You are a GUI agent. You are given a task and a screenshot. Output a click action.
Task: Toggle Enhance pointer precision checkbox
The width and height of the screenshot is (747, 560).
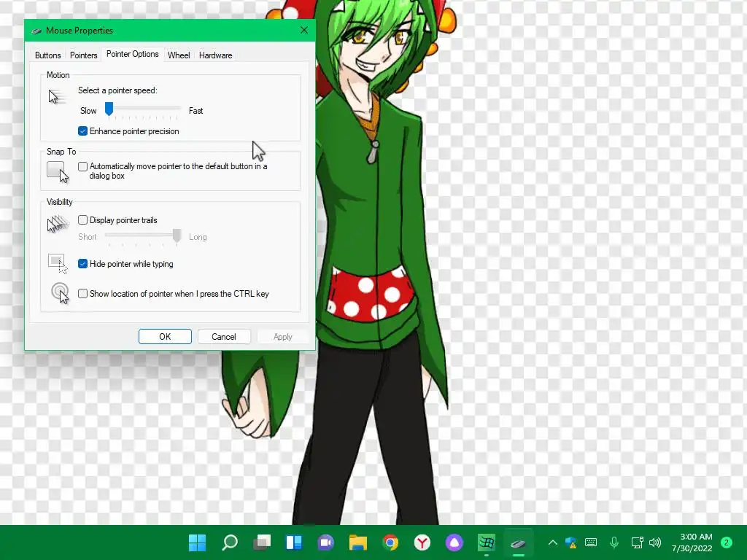[83, 131]
